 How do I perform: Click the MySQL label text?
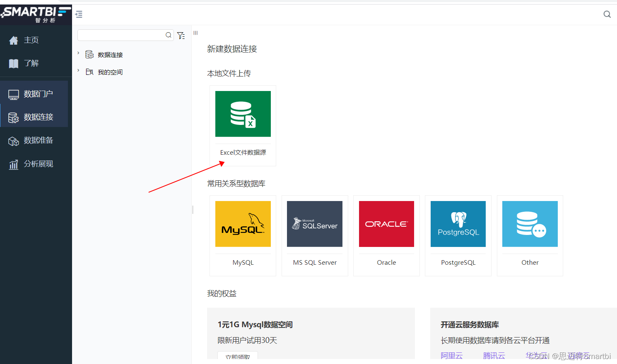coord(243,262)
